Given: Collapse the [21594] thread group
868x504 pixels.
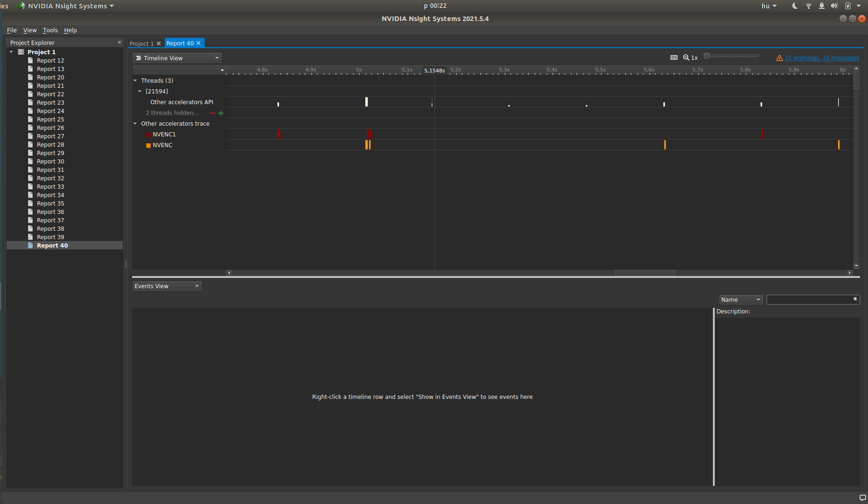Looking at the screenshot, I should tap(140, 91).
